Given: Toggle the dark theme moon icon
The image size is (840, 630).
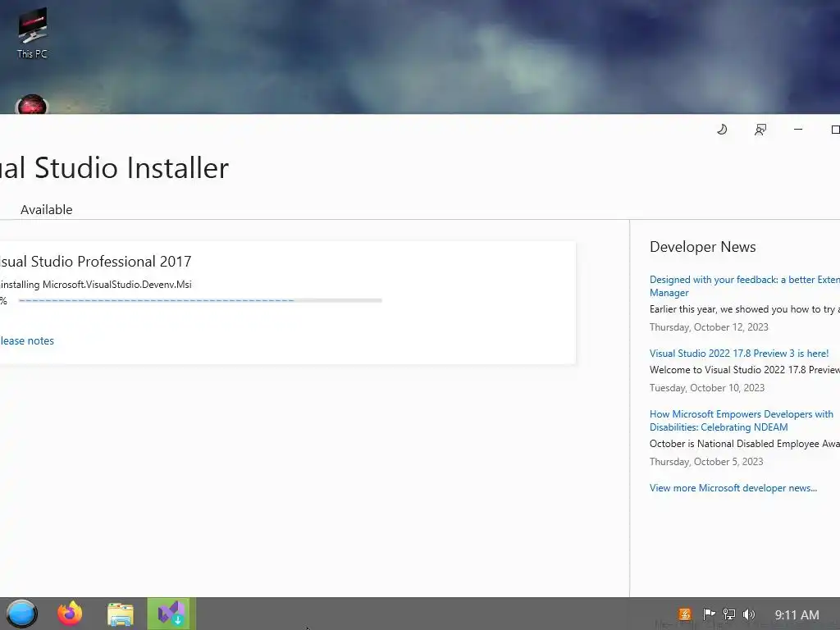Looking at the screenshot, I should (x=722, y=129).
